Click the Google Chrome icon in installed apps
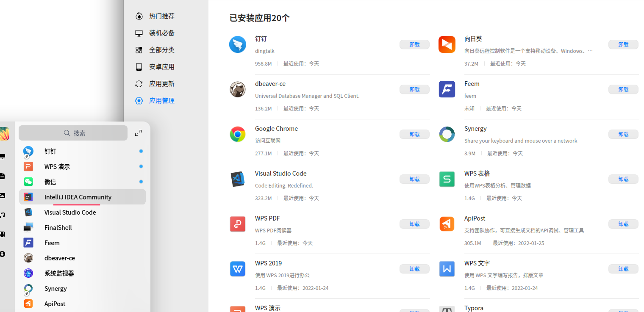 tap(238, 134)
